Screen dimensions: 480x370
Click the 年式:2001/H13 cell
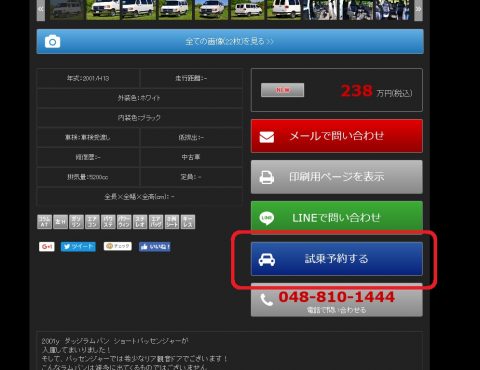(x=88, y=79)
